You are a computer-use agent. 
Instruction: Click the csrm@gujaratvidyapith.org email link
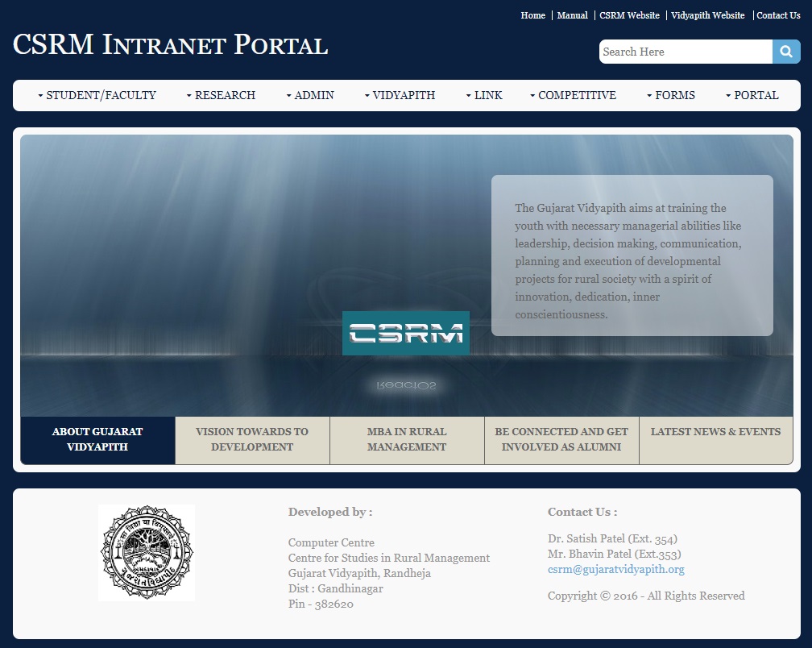click(616, 569)
